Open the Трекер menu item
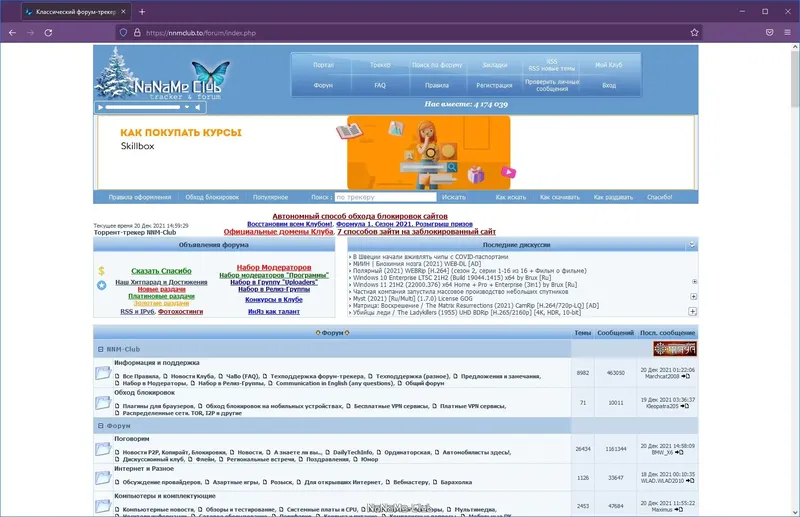 point(380,65)
